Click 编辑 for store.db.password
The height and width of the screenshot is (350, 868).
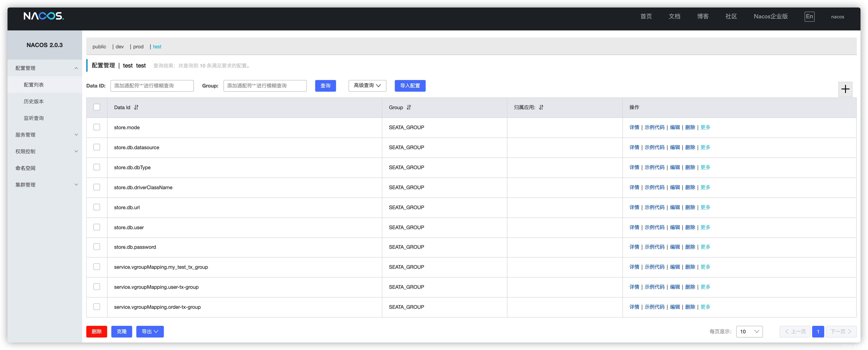click(675, 247)
